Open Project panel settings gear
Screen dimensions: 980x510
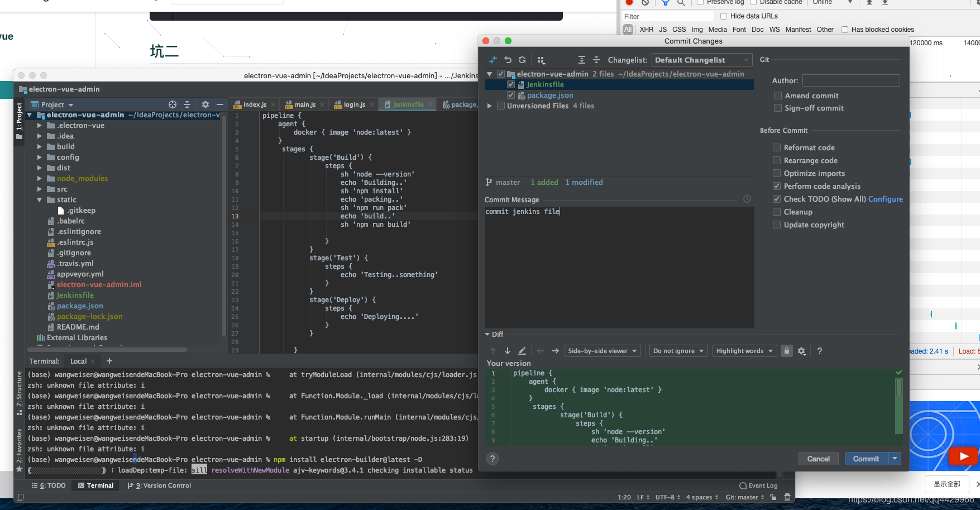point(205,104)
